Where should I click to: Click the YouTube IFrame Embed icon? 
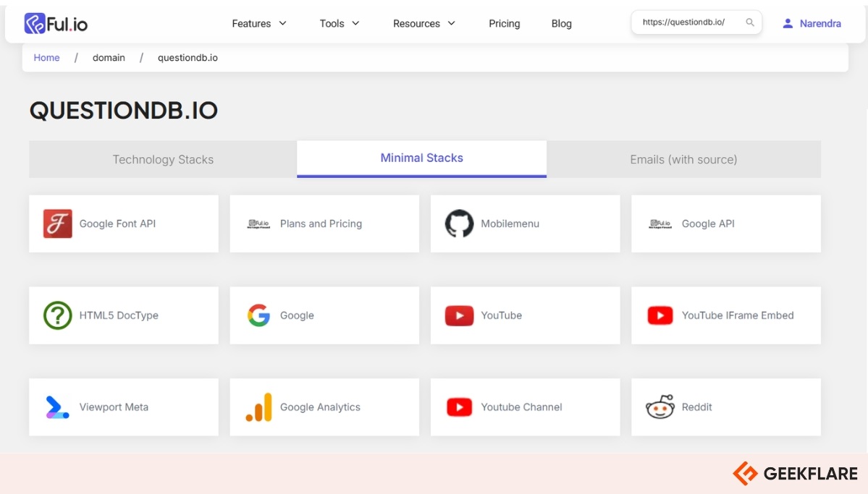click(x=660, y=315)
